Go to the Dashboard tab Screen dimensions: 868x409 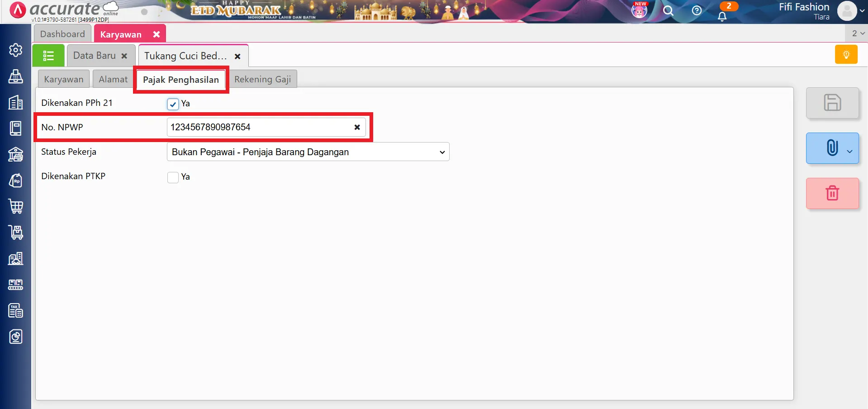click(x=62, y=34)
